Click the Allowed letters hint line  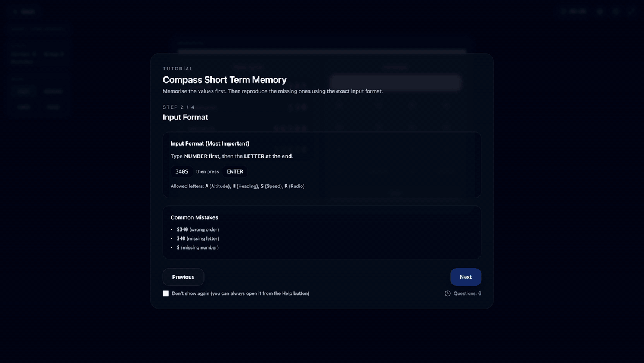point(237,186)
